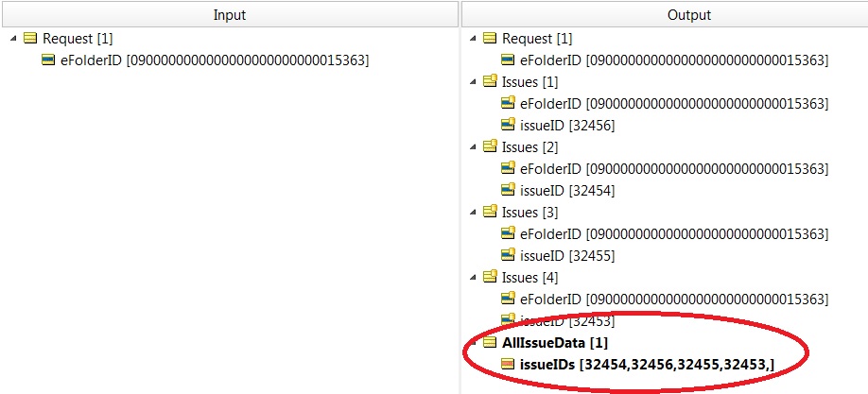Select the AllIssueData [1] row

pyautogui.click(x=555, y=343)
